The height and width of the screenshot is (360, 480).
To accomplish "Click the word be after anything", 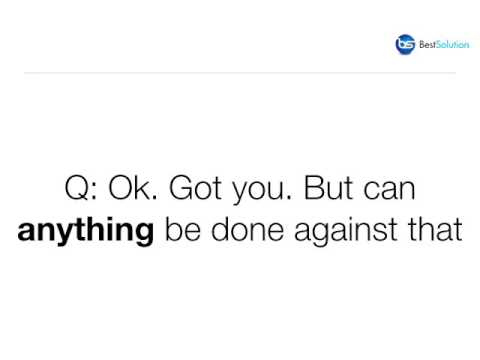I will [x=183, y=229].
